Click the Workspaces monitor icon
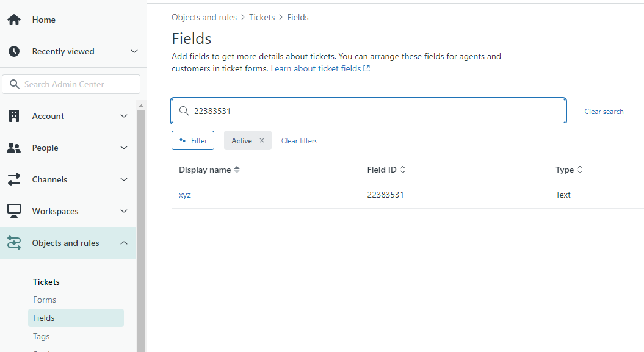644x352 pixels. point(13,211)
